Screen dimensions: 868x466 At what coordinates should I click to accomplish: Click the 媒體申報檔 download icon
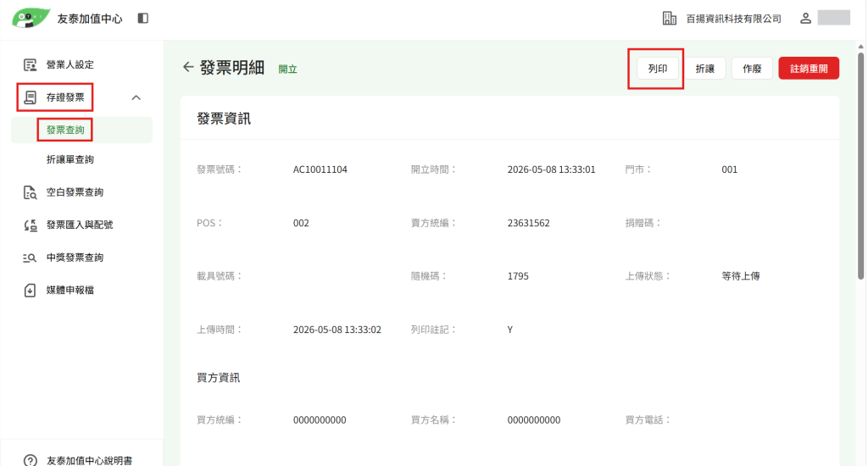click(x=30, y=290)
